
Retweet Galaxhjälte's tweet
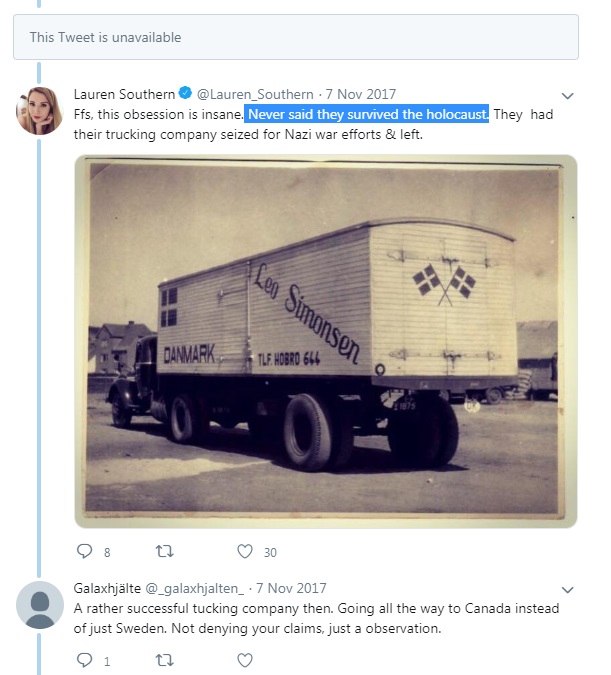[165, 660]
